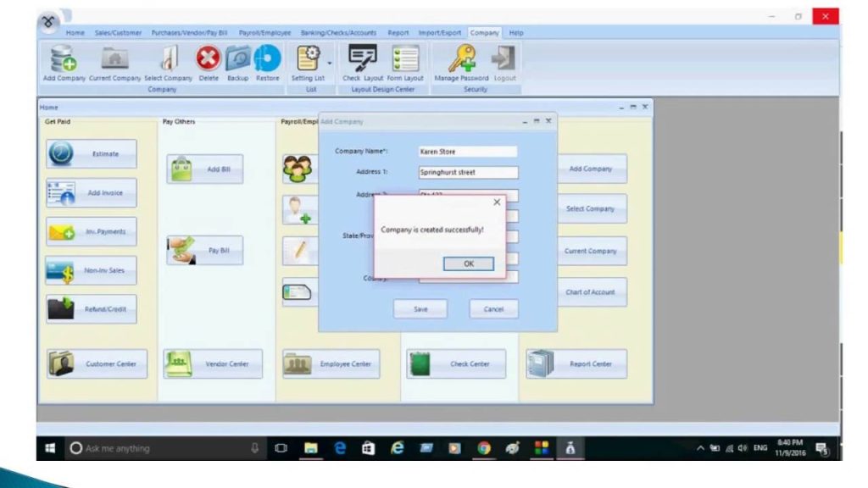Open the Windows Start menu

click(x=50, y=448)
